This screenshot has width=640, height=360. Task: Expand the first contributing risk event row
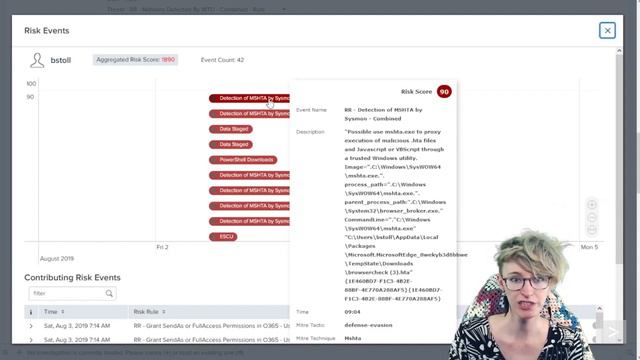click(x=31, y=326)
